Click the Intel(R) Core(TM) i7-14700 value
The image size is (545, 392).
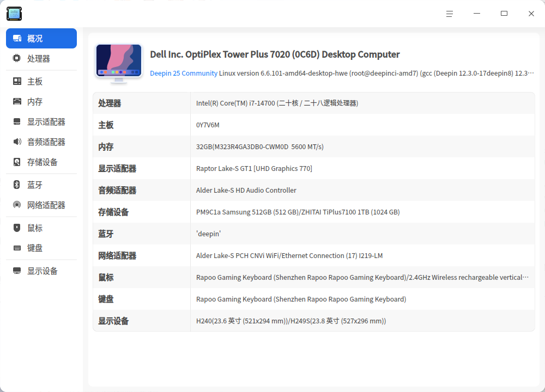pyautogui.click(x=277, y=103)
